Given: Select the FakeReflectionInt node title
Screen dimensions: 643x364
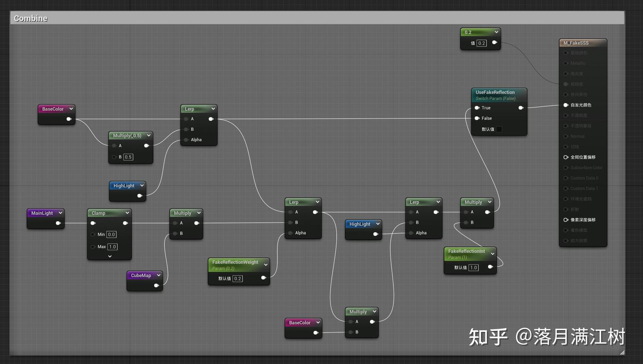Looking at the screenshot, I should (x=467, y=251).
